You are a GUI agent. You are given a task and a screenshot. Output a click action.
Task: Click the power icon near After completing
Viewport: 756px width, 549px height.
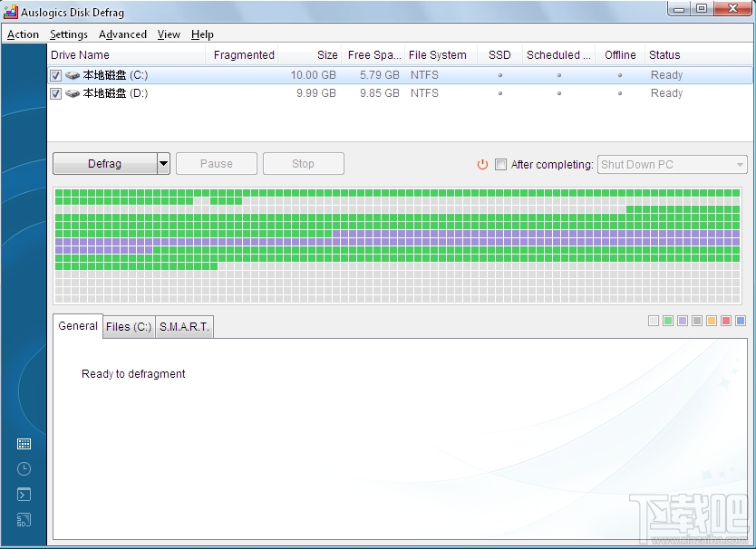[x=481, y=165]
